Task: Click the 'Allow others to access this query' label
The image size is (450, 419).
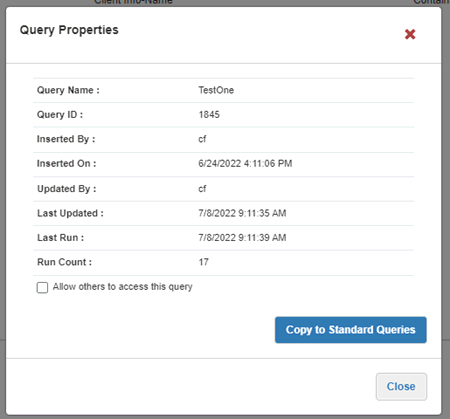Action: (123, 287)
